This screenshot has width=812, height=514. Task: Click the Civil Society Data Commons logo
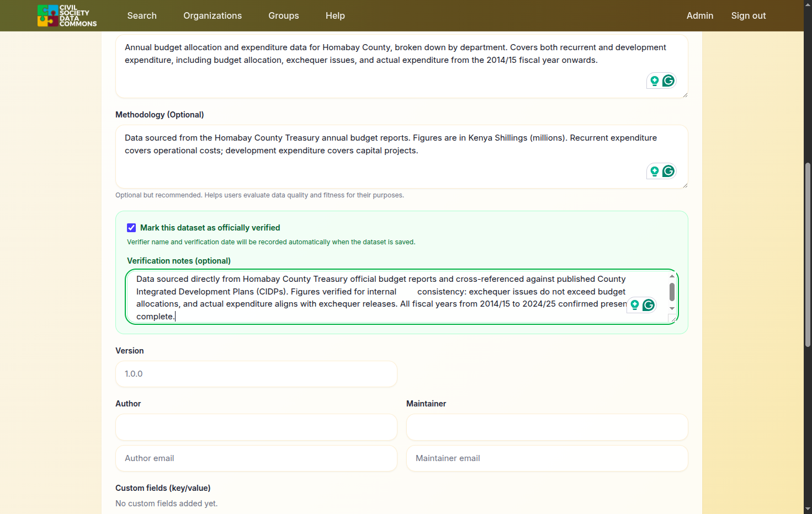(x=67, y=15)
